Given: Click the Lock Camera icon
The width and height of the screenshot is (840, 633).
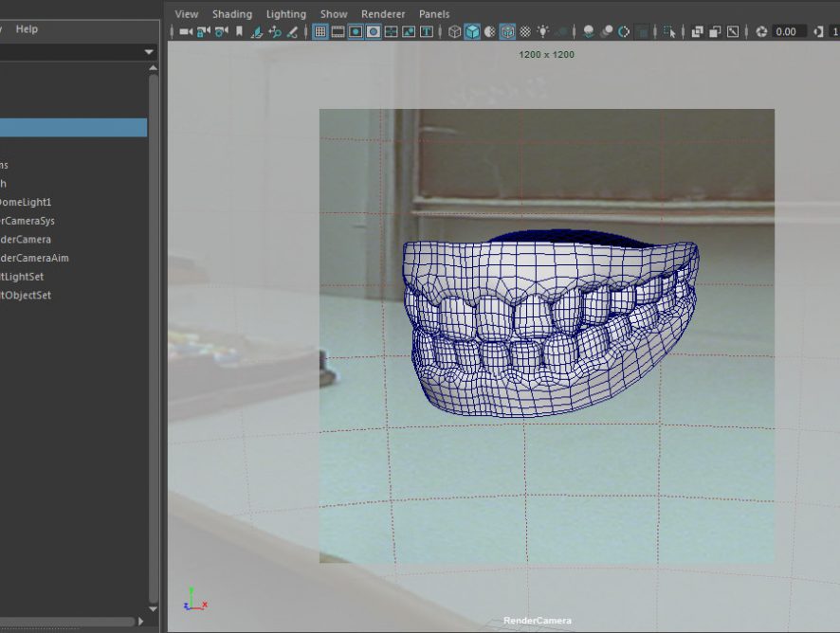Looking at the screenshot, I should [x=203, y=31].
